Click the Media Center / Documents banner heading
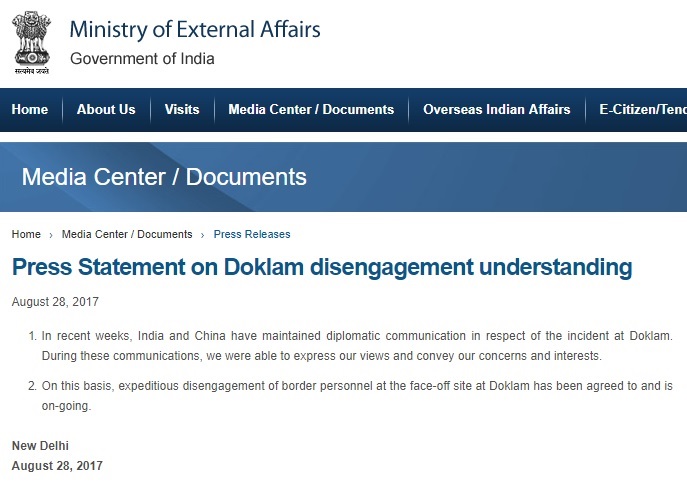 click(x=164, y=177)
